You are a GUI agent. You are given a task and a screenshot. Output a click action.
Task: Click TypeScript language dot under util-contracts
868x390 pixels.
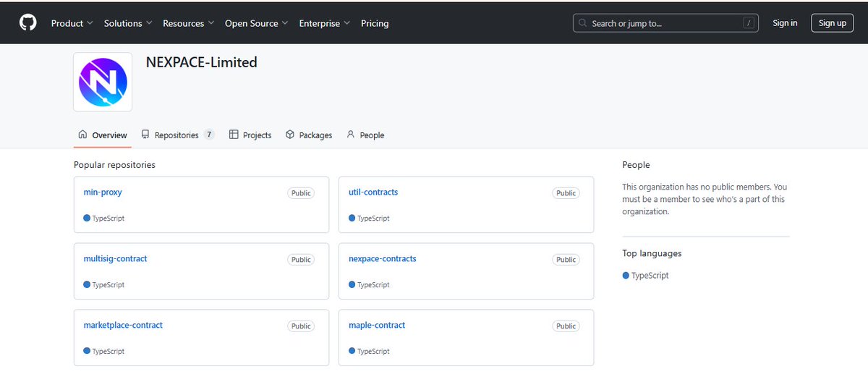(x=352, y=218)
